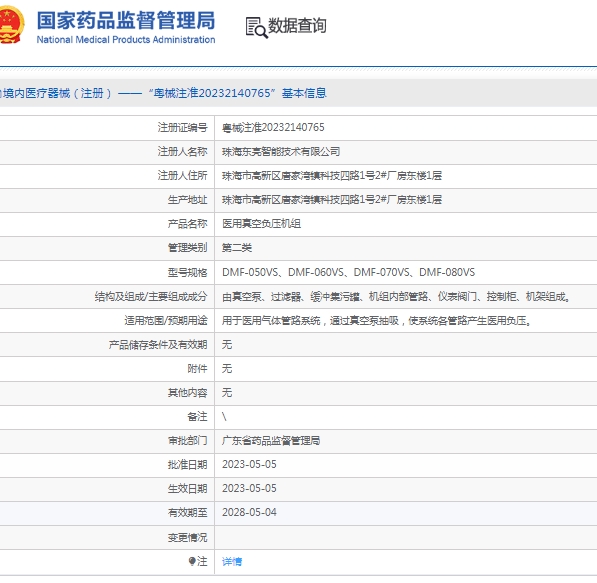Select the 无 value in 其他内容 row
The height and width of the screenshot is (583, 597).
(227, 393)
